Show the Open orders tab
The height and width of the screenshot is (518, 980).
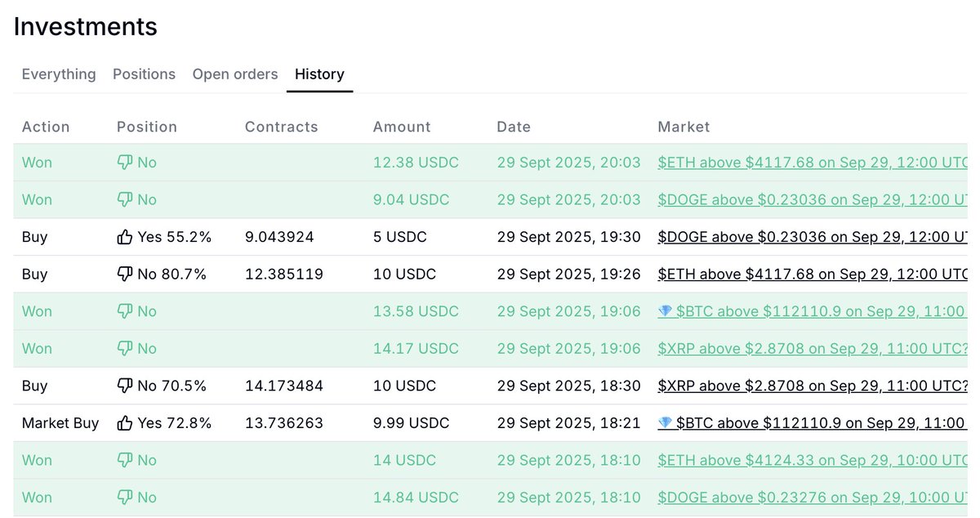(x=235, y=74)
